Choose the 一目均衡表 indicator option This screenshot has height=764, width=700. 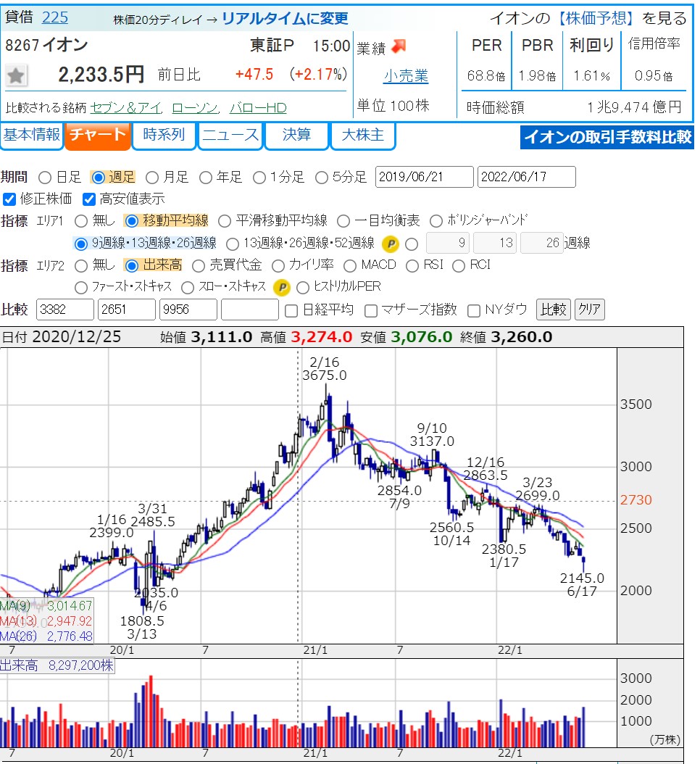pyautogui.click(x=343, y=221)
